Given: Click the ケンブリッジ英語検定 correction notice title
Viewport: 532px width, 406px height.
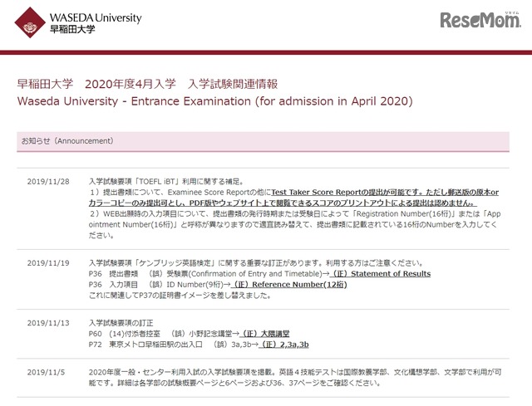Looking at the screenshot, I should tap(249, 262).
